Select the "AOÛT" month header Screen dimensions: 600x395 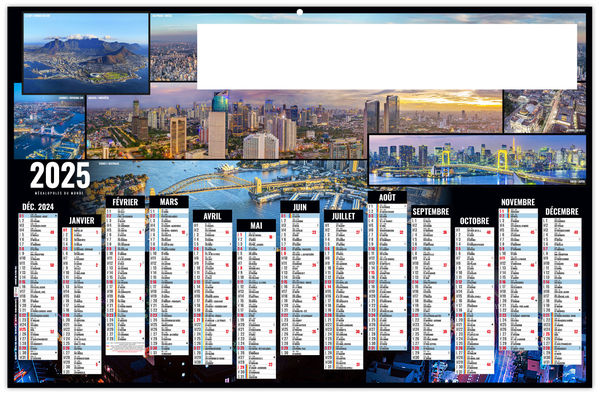coord(387,198)
